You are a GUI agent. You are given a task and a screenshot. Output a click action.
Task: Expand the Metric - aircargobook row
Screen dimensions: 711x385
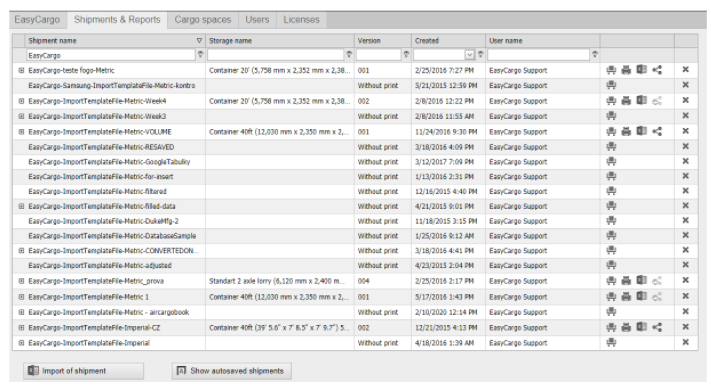click(x=21, y=312)
